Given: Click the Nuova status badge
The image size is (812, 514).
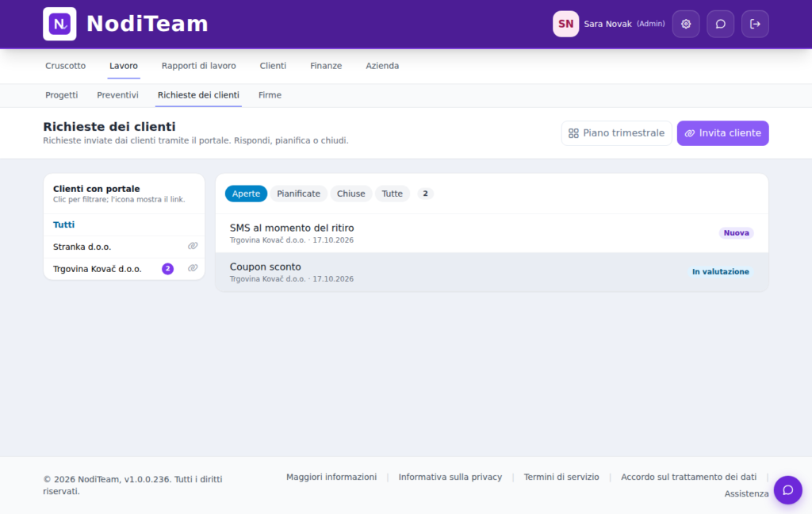Looking at the screenshot, I should click(x=736, y=233).
